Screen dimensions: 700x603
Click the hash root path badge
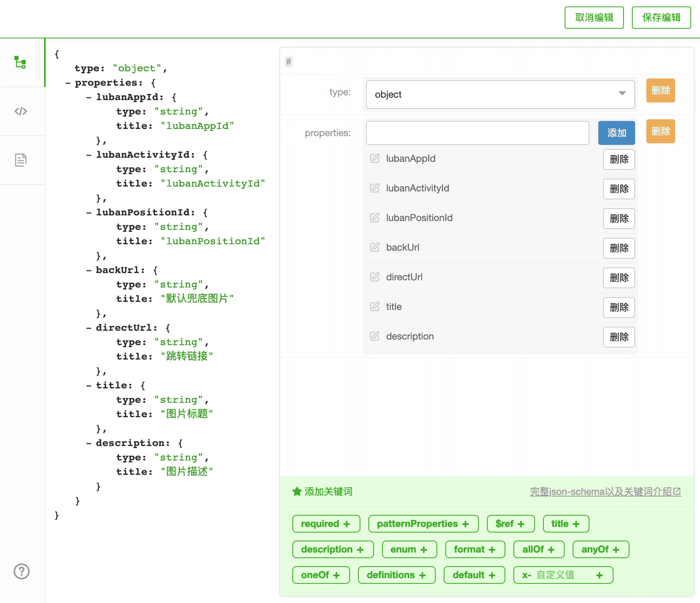coord(289,62)
